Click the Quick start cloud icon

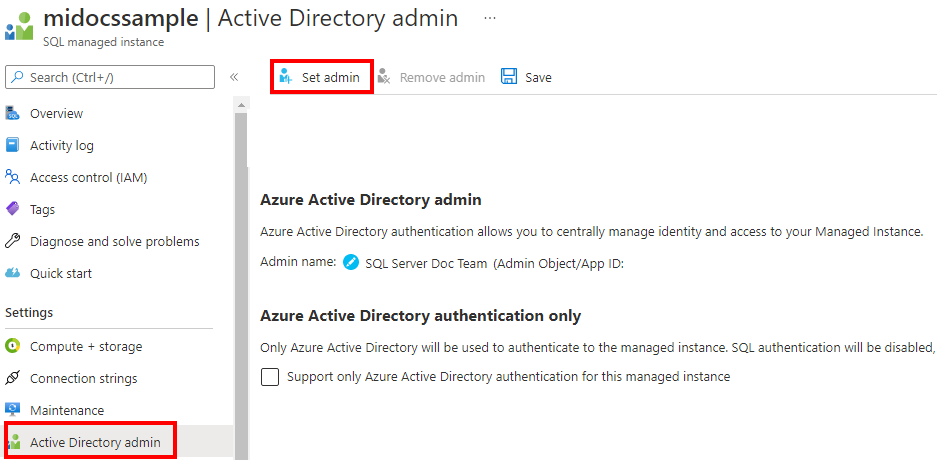pyautogui.click(x=13, y=273)
